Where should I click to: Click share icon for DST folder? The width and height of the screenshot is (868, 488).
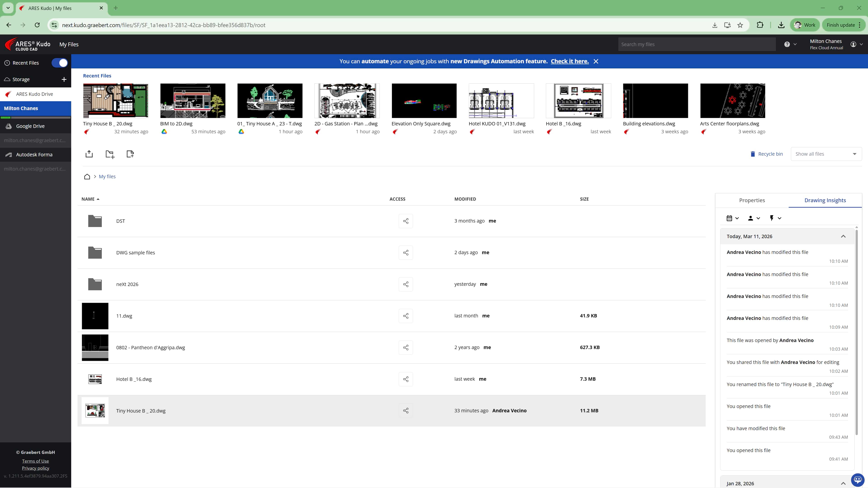click(406, 221)
